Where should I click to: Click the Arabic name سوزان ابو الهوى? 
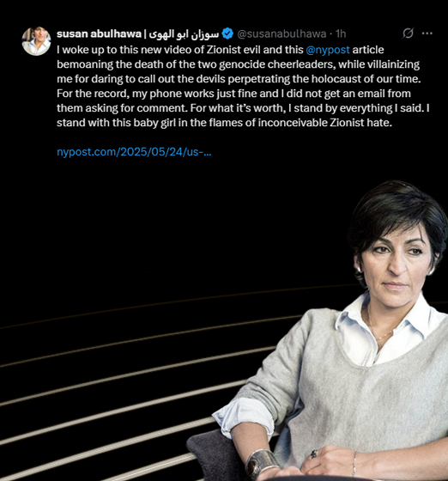pos(184,33)
